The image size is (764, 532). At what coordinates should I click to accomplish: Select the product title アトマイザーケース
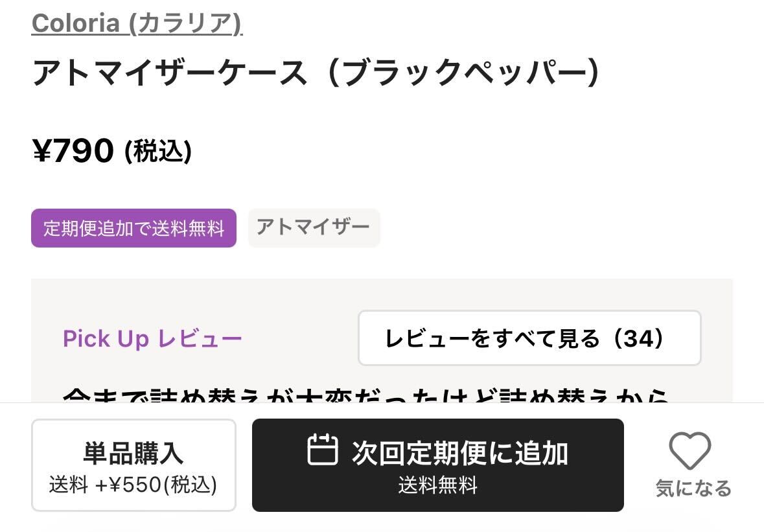pyautogui.click(x=170, y=73)
